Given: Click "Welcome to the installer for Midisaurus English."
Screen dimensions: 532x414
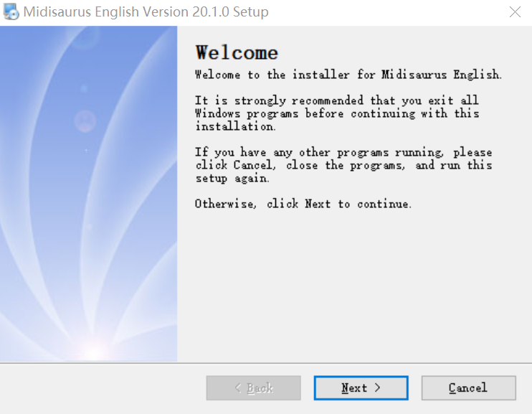Looking at the screenshot, I should (348, 75).
